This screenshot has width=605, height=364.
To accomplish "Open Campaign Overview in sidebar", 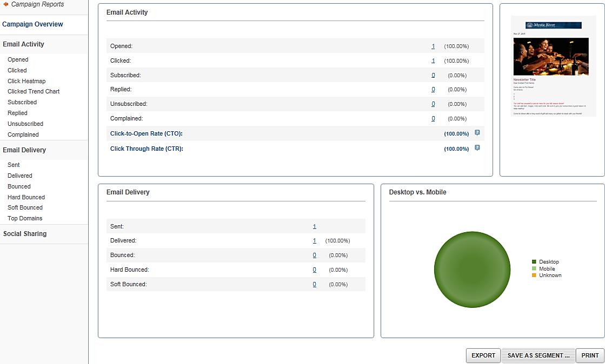I will coord(32,24).
